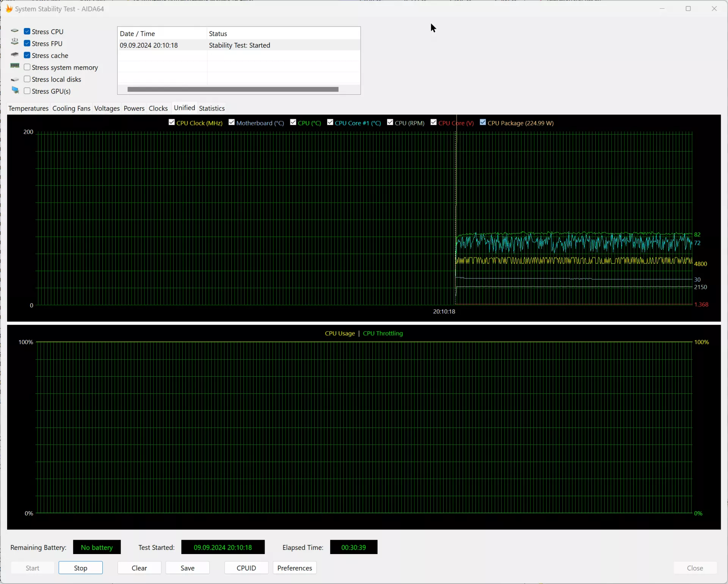The width and height of the screenshot is (728, 584).
Task: Open Preferences
Action: click(x=295, y=568)
